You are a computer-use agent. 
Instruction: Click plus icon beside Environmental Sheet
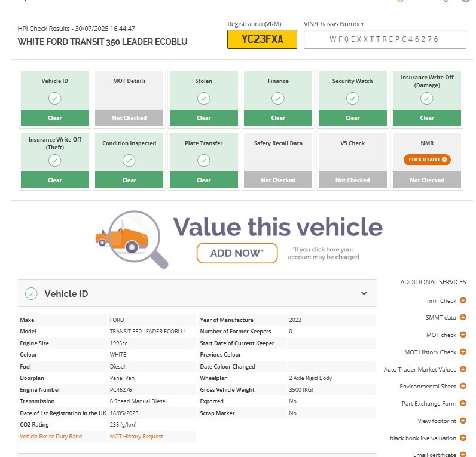pyautogui.click(x=463, y=386)
